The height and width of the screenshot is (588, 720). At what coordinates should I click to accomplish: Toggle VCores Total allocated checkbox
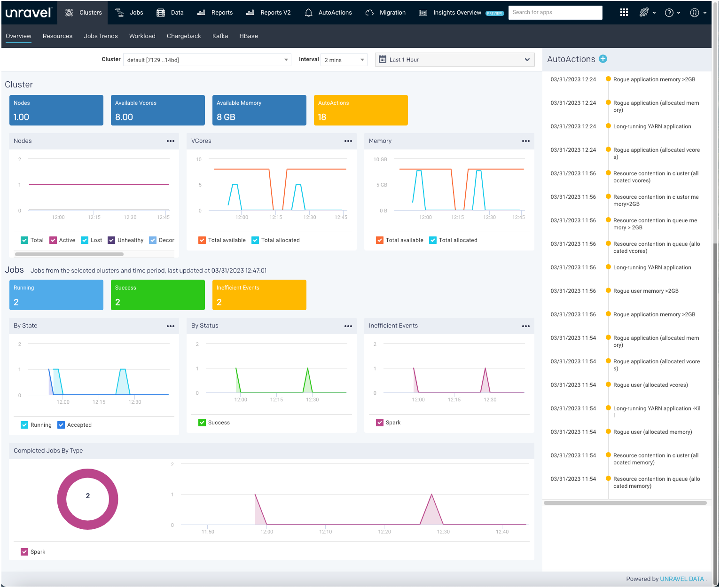point(255,240)
